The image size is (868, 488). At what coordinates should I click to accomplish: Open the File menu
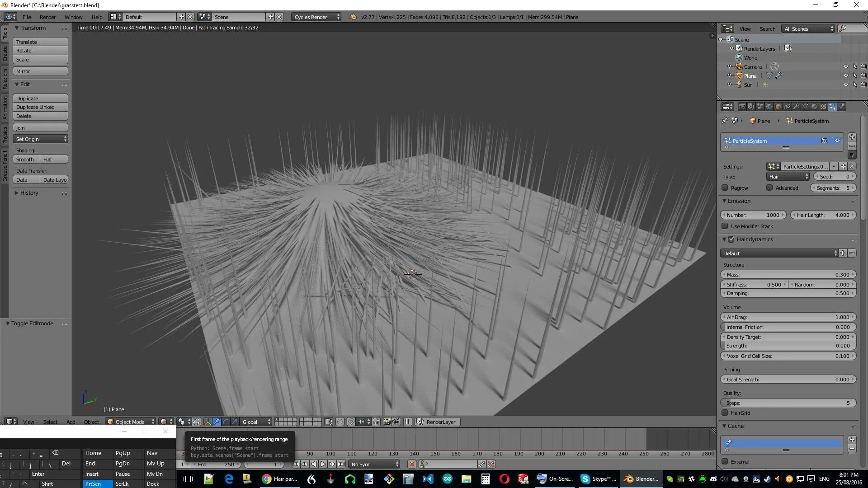pyautogui.click(x=27, y=17)
